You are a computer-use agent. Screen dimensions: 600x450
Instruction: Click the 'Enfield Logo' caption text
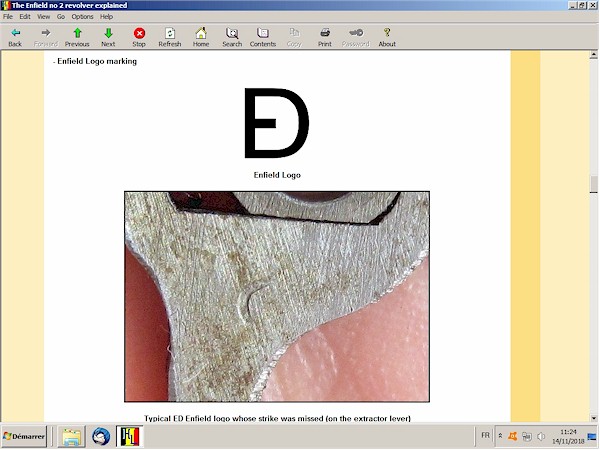click(x=277, y=175)
